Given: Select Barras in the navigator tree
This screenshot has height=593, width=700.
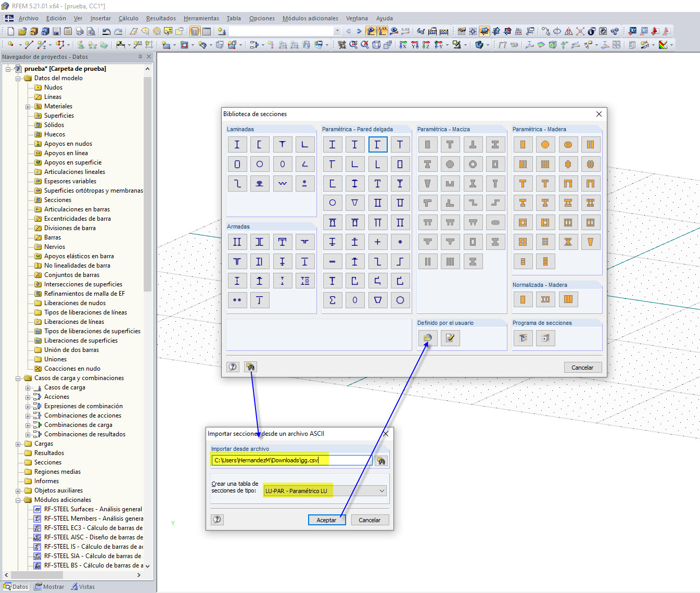Looking at the screenshot, I should point(53,237).
